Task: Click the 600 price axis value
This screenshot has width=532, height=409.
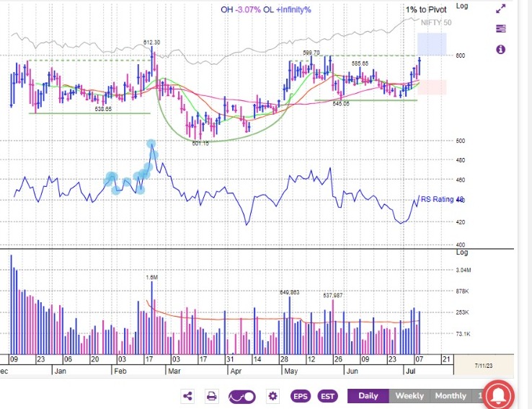Action: [461, 56]
